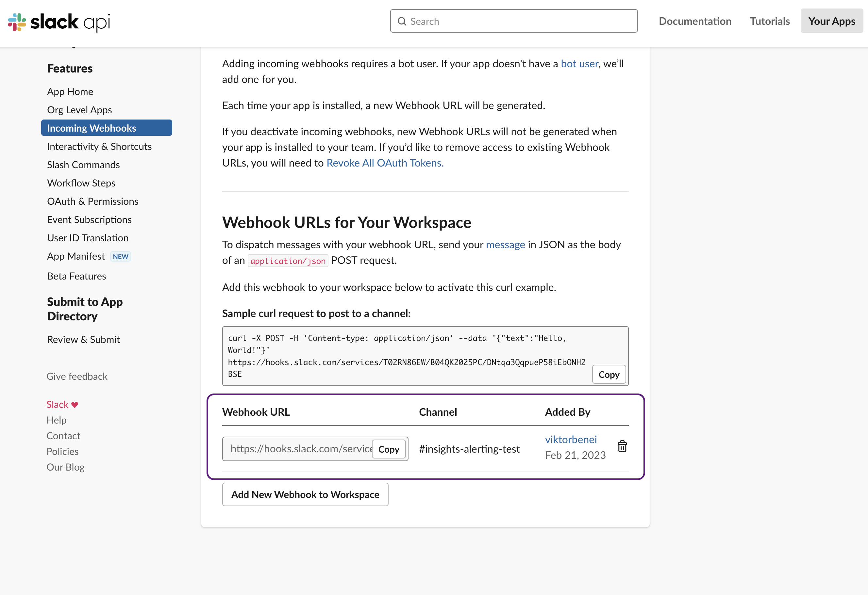This screenshot has width=868, height=595.
Task: Click the sample curl code block
Action: (x=425, y=356)
